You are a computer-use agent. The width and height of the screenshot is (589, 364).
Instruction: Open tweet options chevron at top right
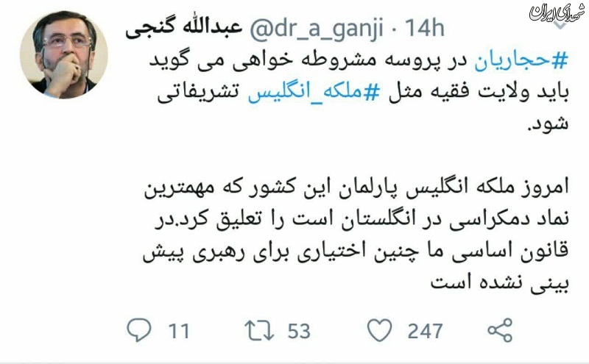[x=560, y=26]
